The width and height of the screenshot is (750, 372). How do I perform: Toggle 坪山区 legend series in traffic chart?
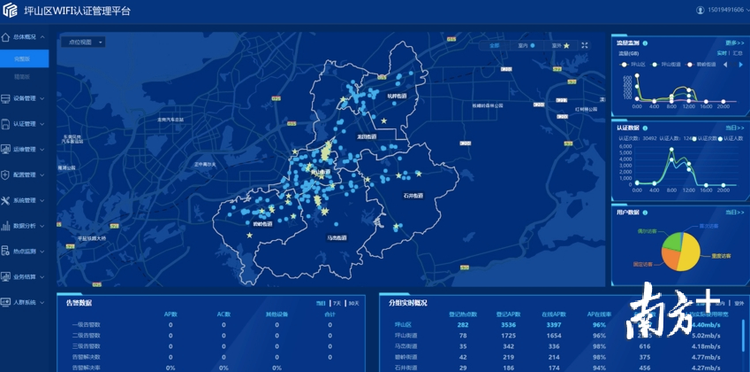click(x=632, y=65)
